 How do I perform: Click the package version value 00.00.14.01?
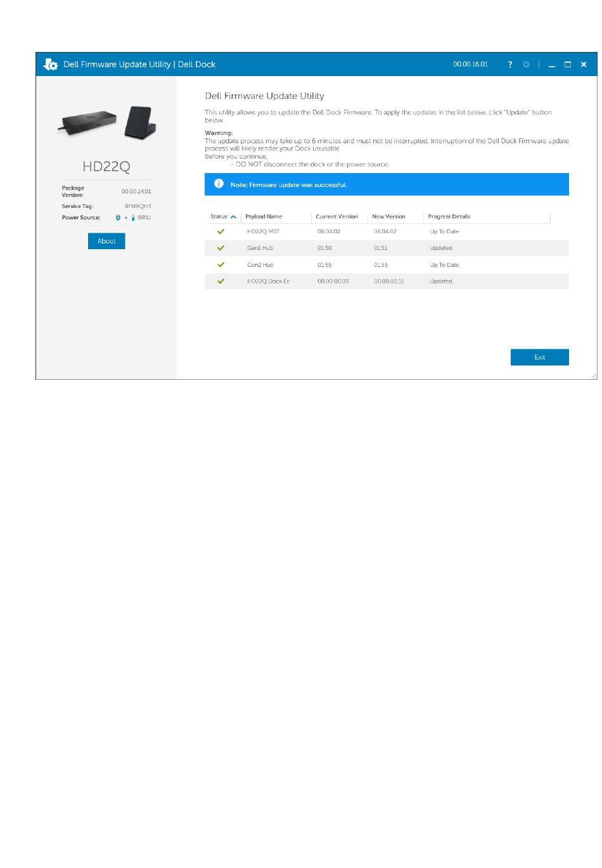point(136,191)
